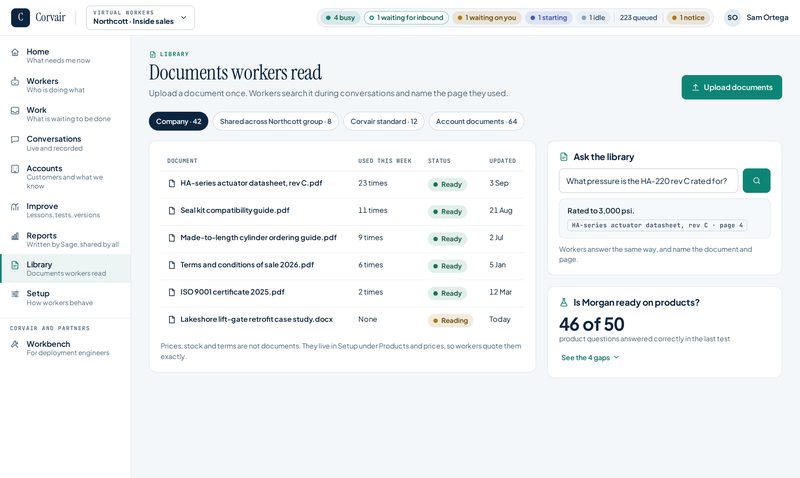The height and width of the screenshot is (478, 800).
Task: Click the Ask the library question input field
Action: click(648, 181)
